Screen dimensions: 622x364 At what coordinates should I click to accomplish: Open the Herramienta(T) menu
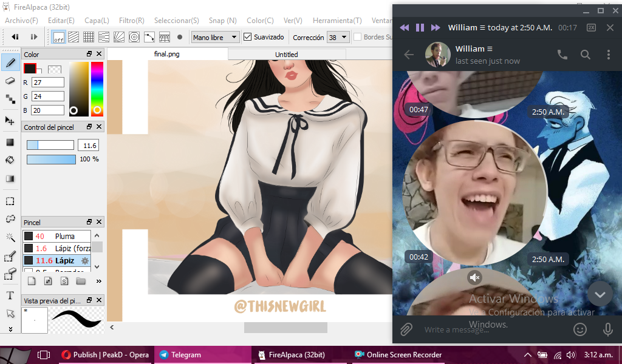click(337, 20)
